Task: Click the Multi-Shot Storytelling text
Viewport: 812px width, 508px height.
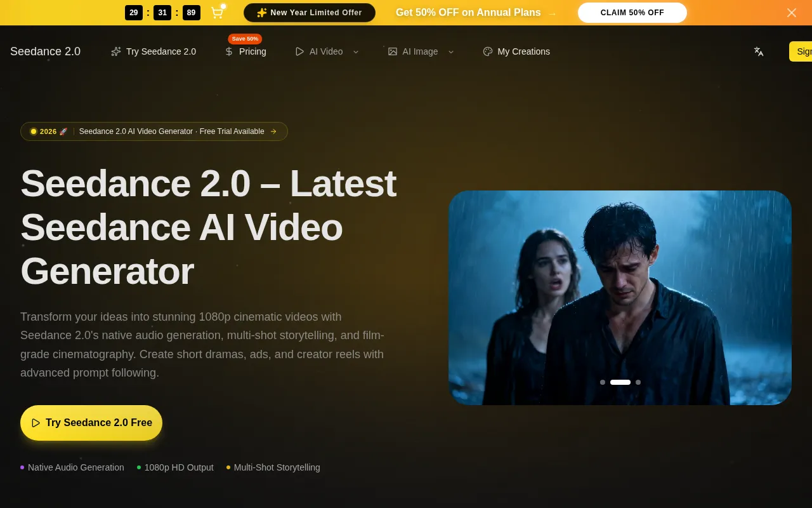Action: pos(277,467)
